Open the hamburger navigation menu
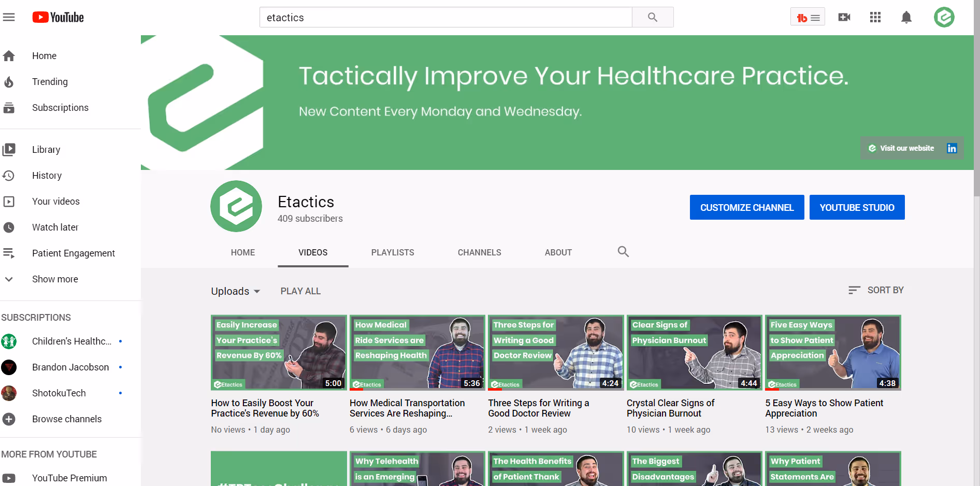 [x=9, y=17]
